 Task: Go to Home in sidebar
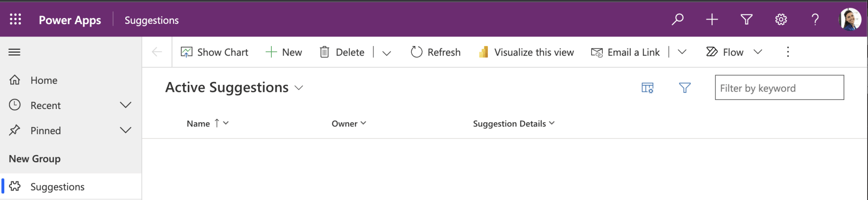43,80
